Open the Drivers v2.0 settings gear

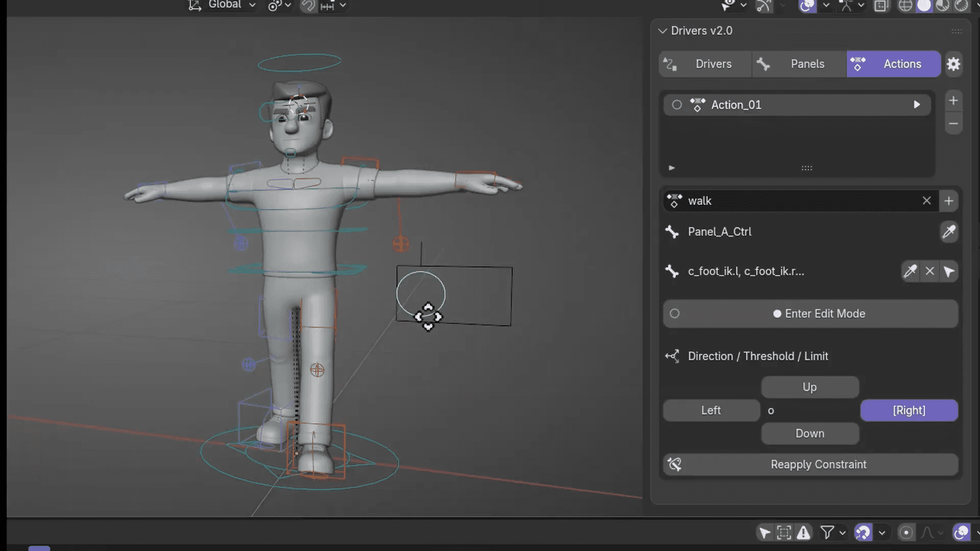953,64
